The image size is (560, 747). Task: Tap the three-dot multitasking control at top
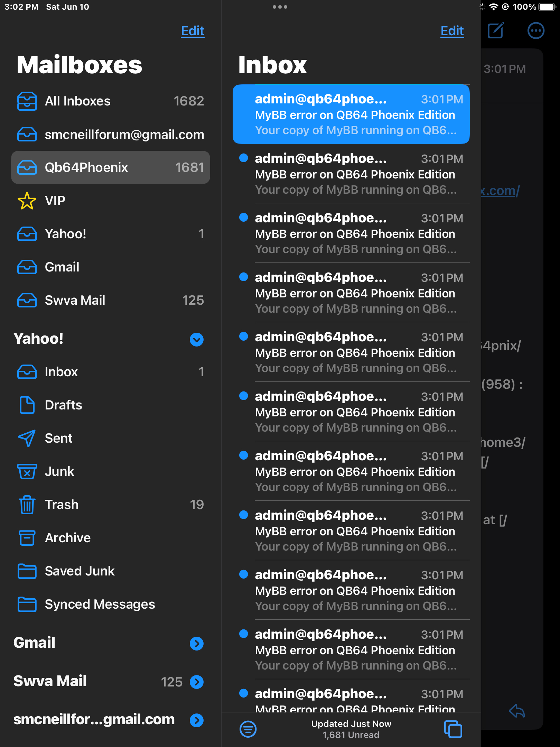[280, 7]
